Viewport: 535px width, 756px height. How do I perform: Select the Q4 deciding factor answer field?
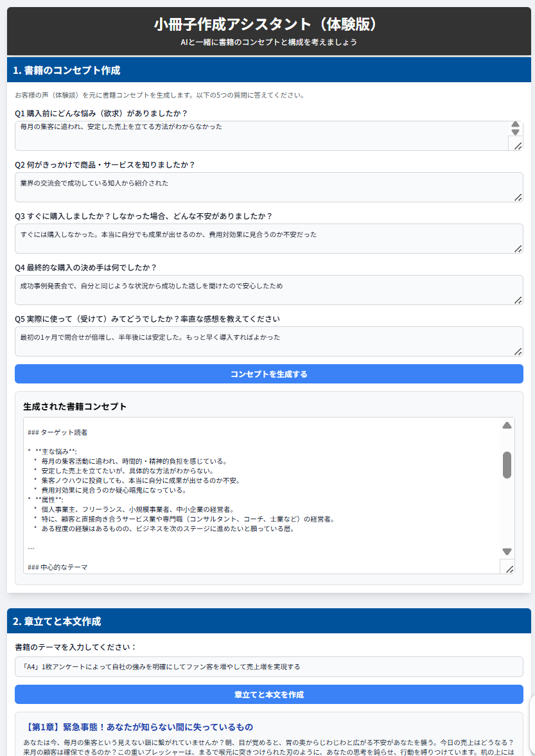pos(257,290)
